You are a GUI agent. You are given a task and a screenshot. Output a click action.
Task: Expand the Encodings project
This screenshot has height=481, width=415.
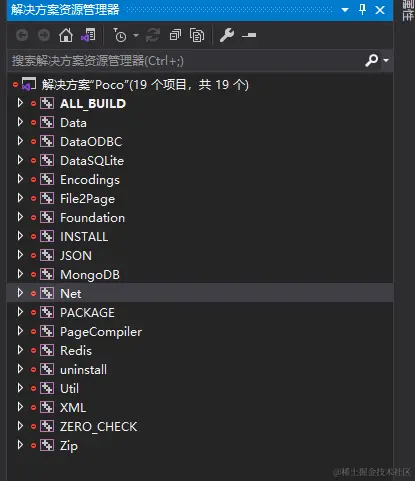point(20,179)
